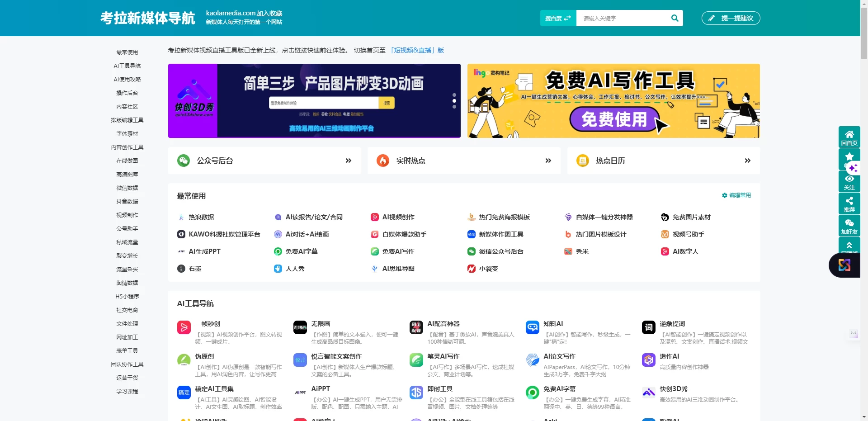Open the 「短视频&直播」版 link
The width and height of the screenshot is (868, 421).
(416, 50)
